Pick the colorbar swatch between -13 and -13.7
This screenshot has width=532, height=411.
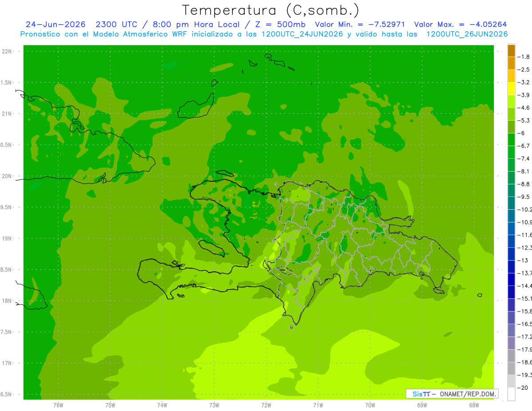[x=511, y=266]
